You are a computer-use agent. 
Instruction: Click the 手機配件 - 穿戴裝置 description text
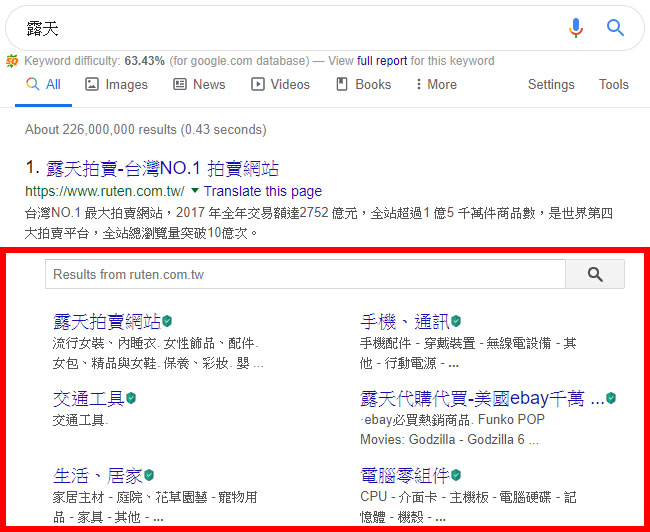(x=468, y=353)
